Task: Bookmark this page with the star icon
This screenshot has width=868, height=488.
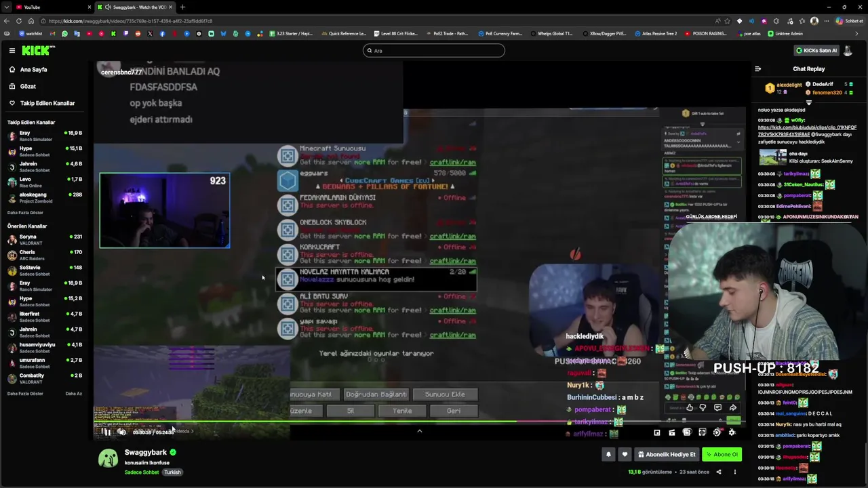Action: [727, 21]
